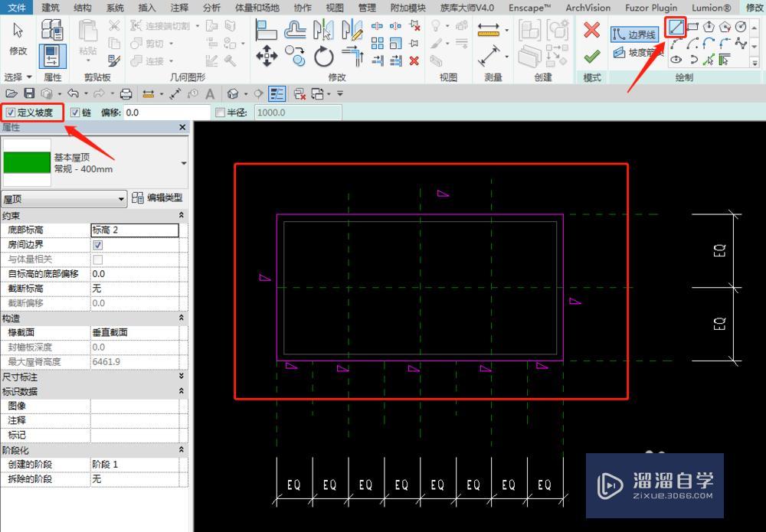The width and height of the screenshot is (766, 532).
Task: Select the Ellipse draw tool
Action: coord(676,60)
